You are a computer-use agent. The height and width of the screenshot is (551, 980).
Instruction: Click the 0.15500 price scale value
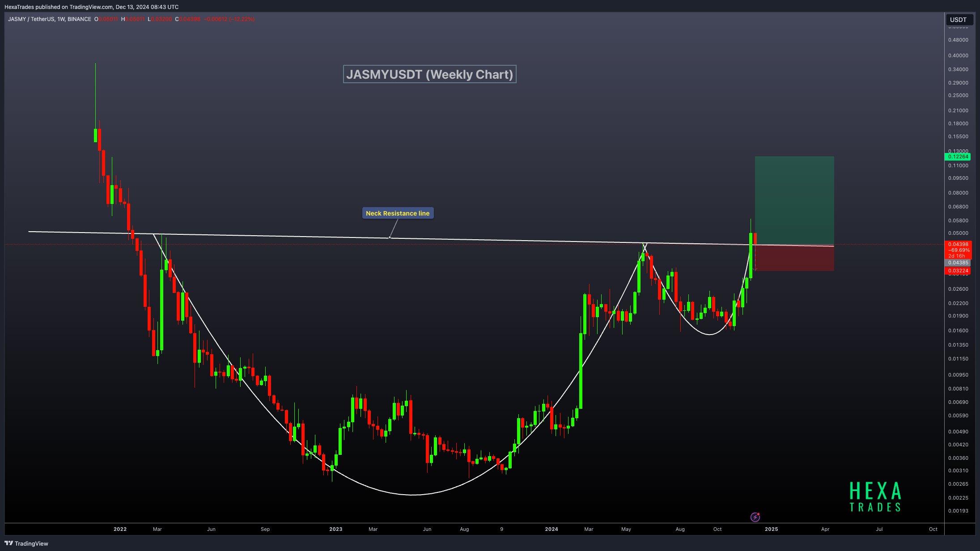tap(958, 136)
